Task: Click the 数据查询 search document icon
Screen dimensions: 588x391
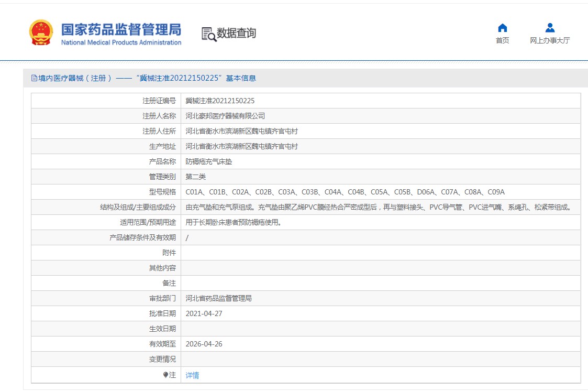Action: pyautogui.click(x=209, y=34)
